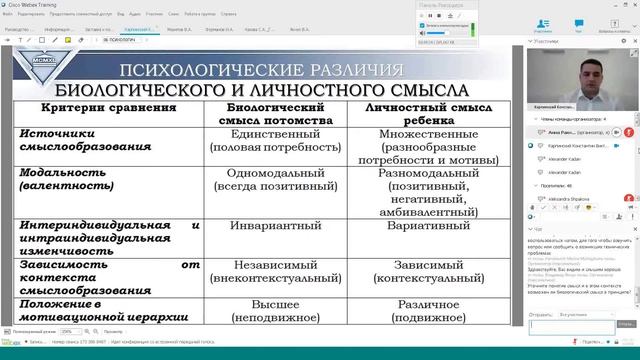Open the yellow annotation color picker
The image size is (640, 360).
coord(68,40)
